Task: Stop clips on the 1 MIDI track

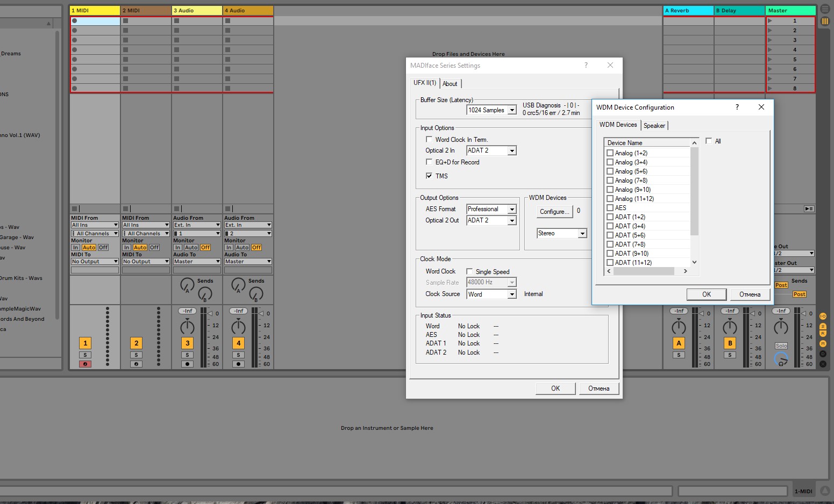Action: click(74, 208)
